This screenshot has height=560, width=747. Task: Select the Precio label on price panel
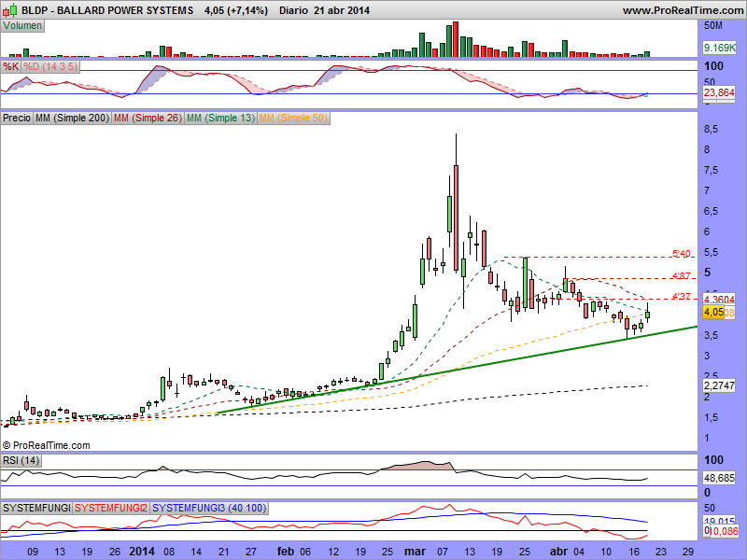tap(17, 118)
